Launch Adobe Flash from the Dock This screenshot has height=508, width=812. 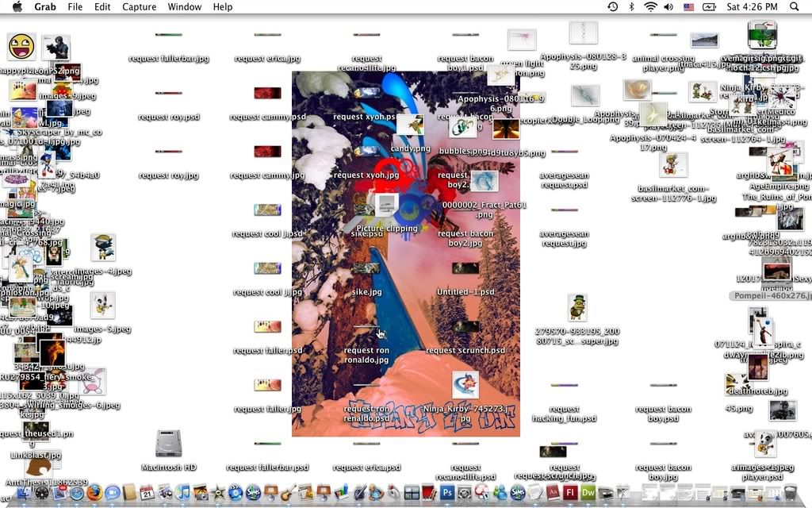click(x=571, y=494)
